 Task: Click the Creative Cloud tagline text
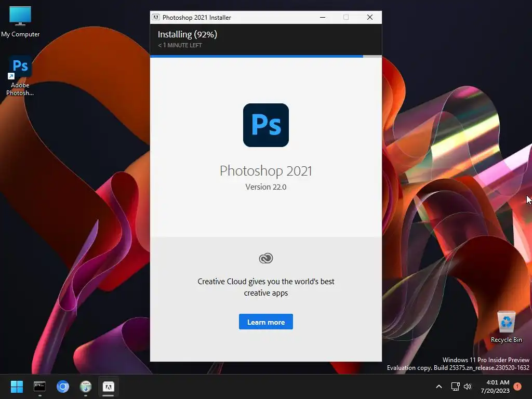pos(265,287)
